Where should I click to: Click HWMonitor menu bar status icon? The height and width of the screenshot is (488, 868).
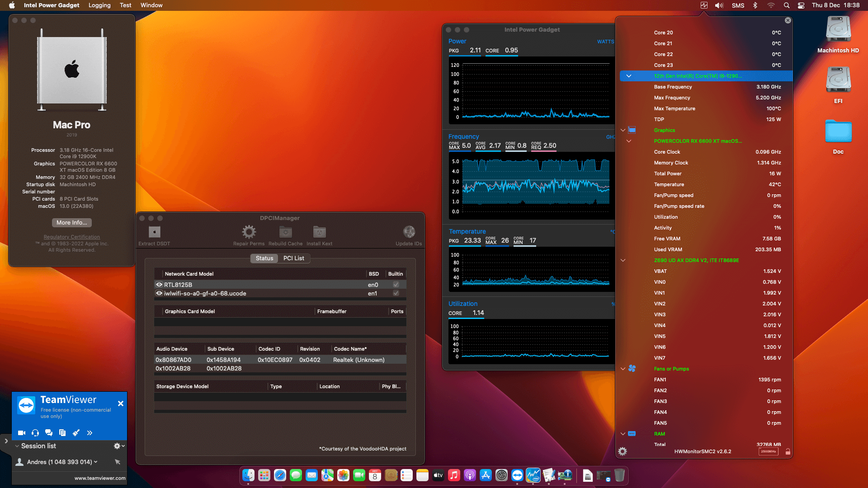[x=704, y=5]
